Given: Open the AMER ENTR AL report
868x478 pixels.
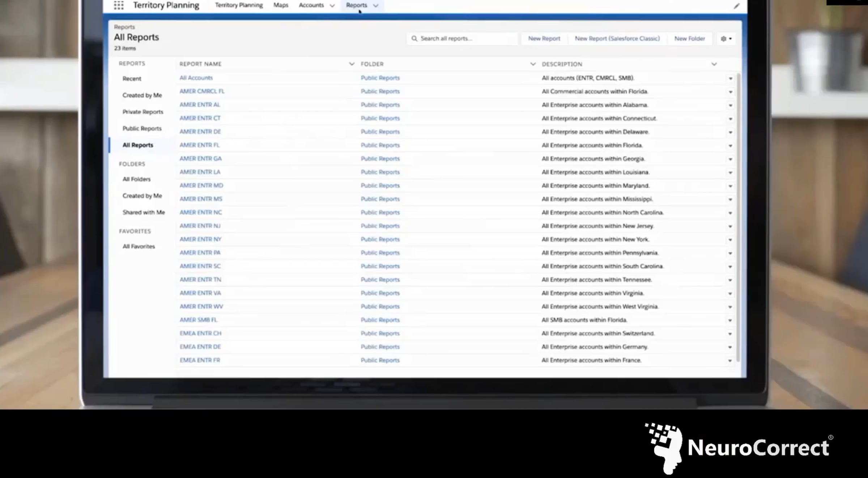Looking at the screenshot, I should tap(200, 104).
